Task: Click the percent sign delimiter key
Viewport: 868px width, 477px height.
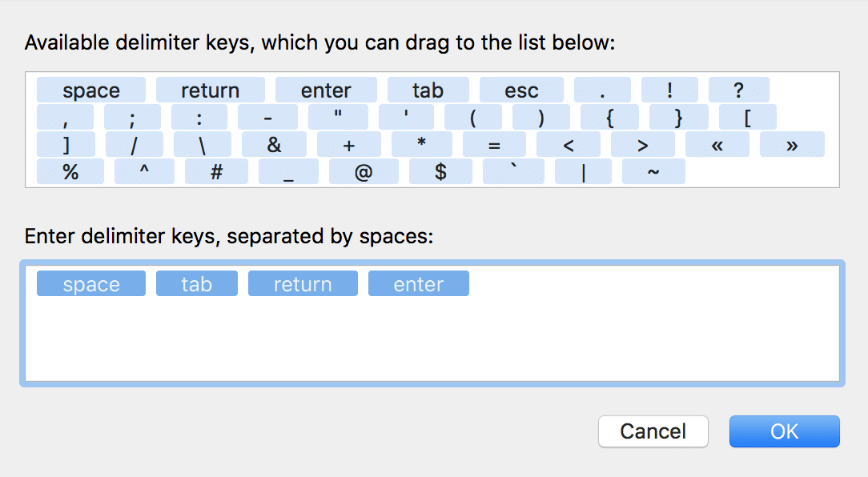Action: (70, 172)
